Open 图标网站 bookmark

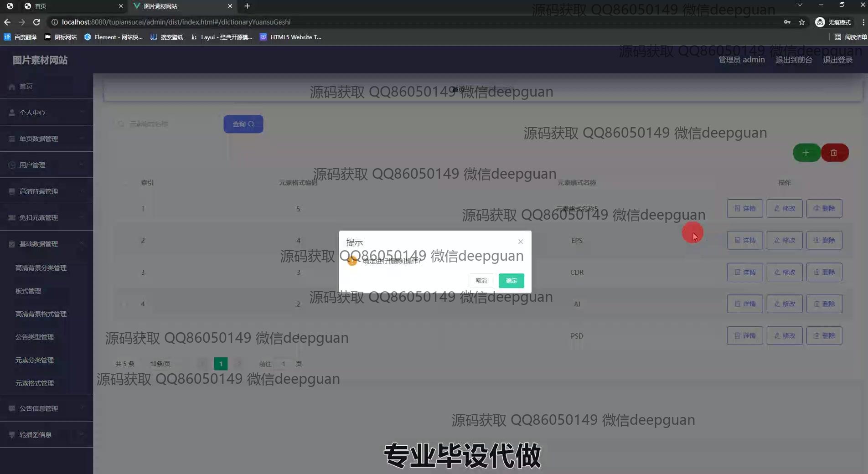pos(60,37)
